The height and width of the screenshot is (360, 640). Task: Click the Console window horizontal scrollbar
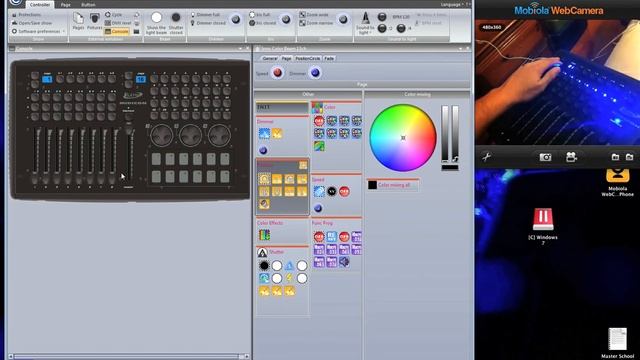(129, 356)
